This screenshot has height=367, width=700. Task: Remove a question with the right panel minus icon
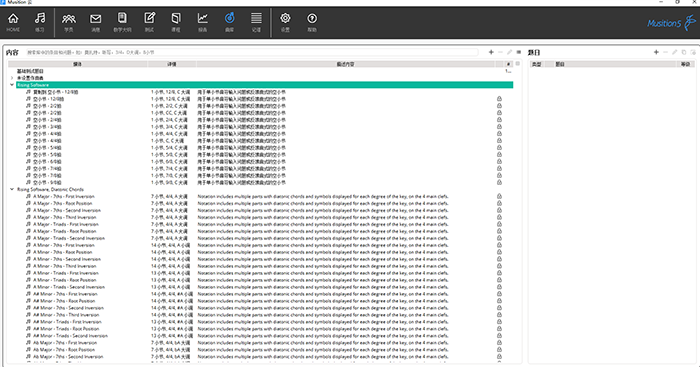click(x=665, y=52)
